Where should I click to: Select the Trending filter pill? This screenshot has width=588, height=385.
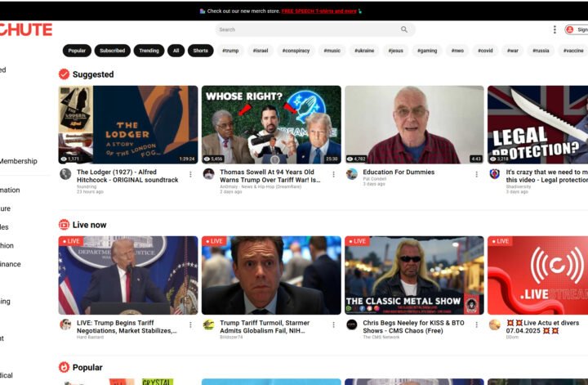[149, 51]
